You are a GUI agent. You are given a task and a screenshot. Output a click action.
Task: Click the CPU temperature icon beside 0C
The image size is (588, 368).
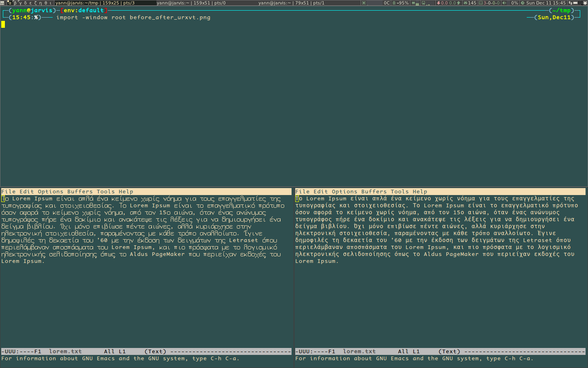(364, 3)
